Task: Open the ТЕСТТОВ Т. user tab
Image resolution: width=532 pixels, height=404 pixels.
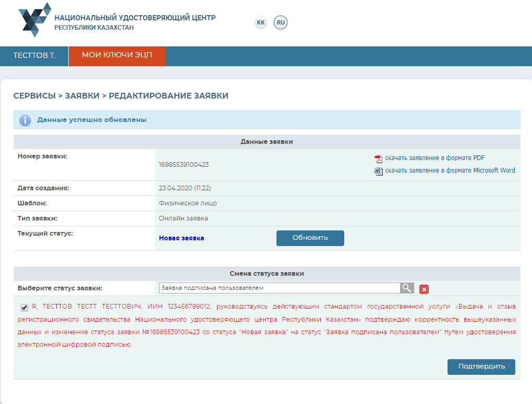Action: pyautogui.click(x=34, y=56)
